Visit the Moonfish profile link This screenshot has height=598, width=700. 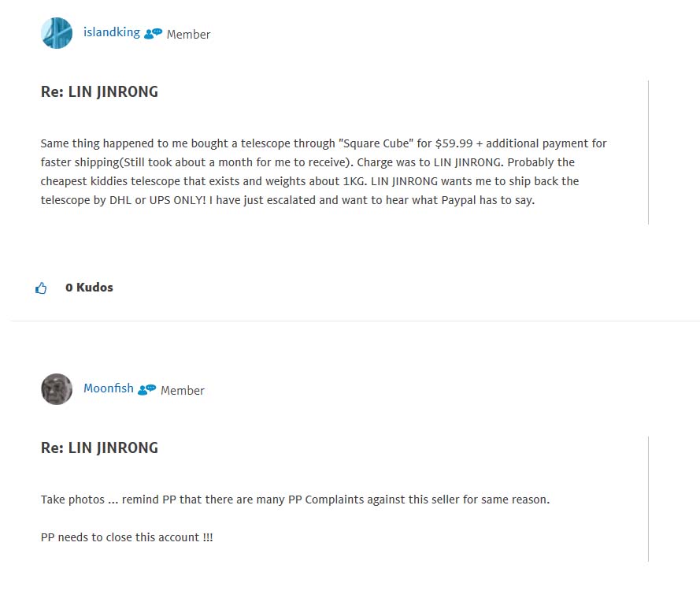(x=108, y=388)
